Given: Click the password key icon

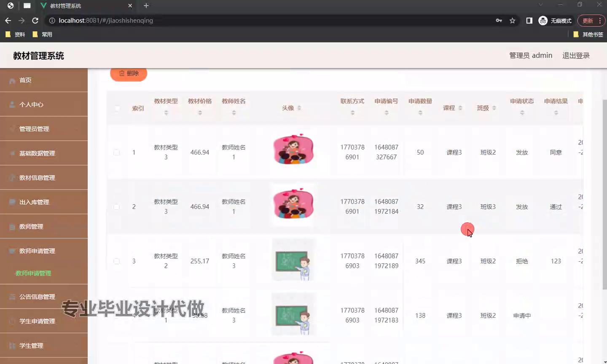Looking at the screenshot, I should click(499, 20).
